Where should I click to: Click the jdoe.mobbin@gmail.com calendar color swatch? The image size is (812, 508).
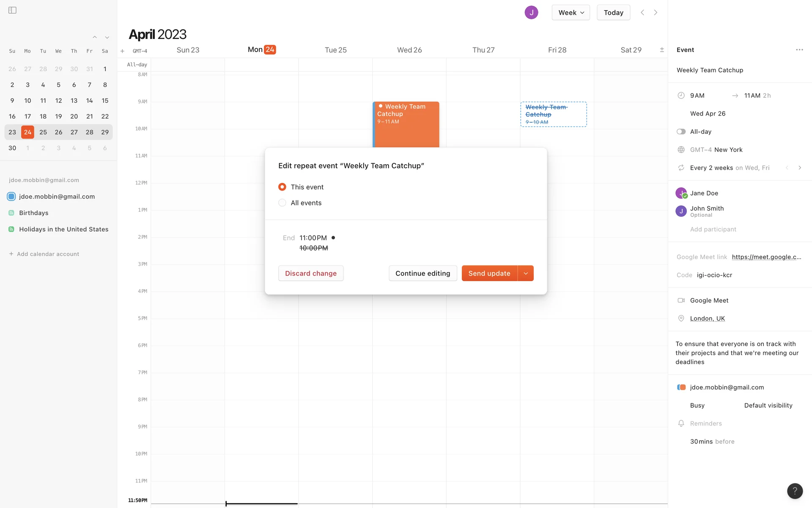11,196
